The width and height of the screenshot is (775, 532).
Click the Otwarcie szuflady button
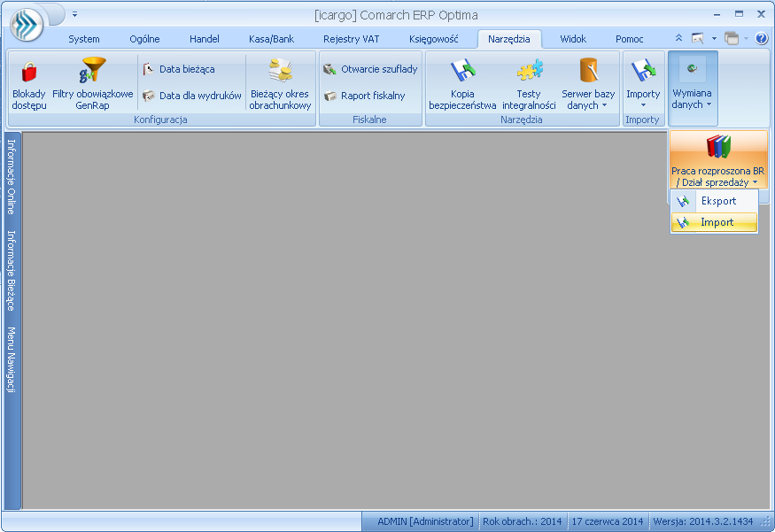click(x=369, y=69)
